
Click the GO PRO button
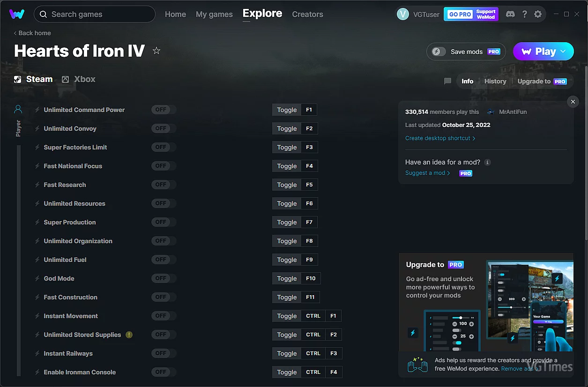(460, 14)
